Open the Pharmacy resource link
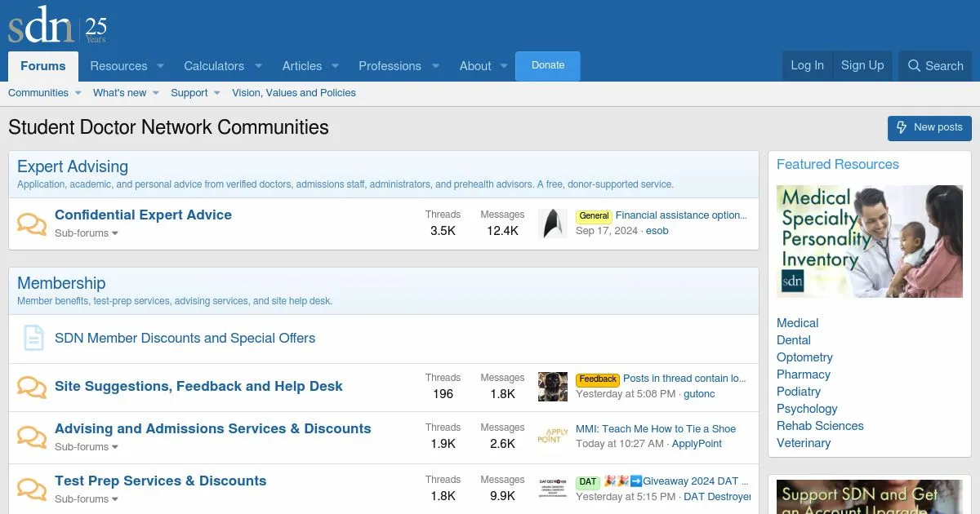This screenshot has height=514, width=980. [x=804, y=374]
